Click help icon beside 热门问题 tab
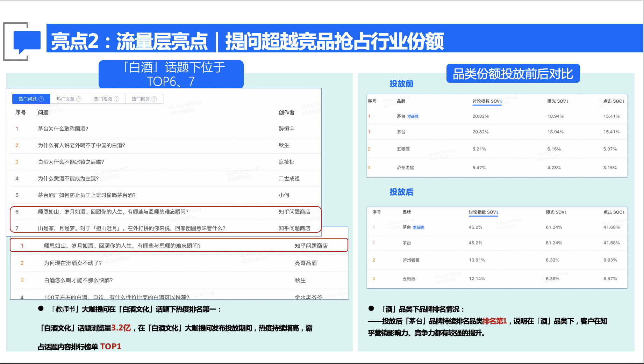The image size is (644, 364). point(41,99)
